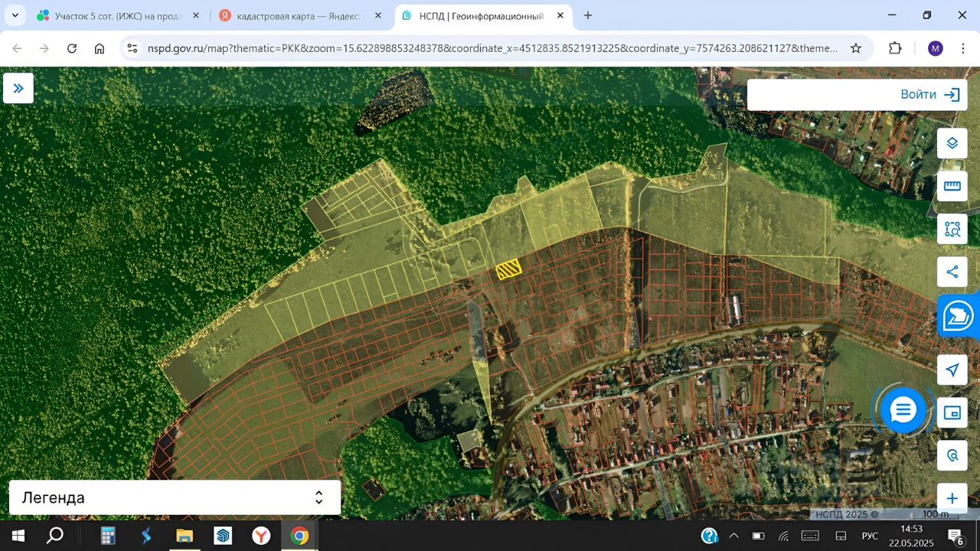Center the map on my location
980x551 pixels.
pos(952,370)
